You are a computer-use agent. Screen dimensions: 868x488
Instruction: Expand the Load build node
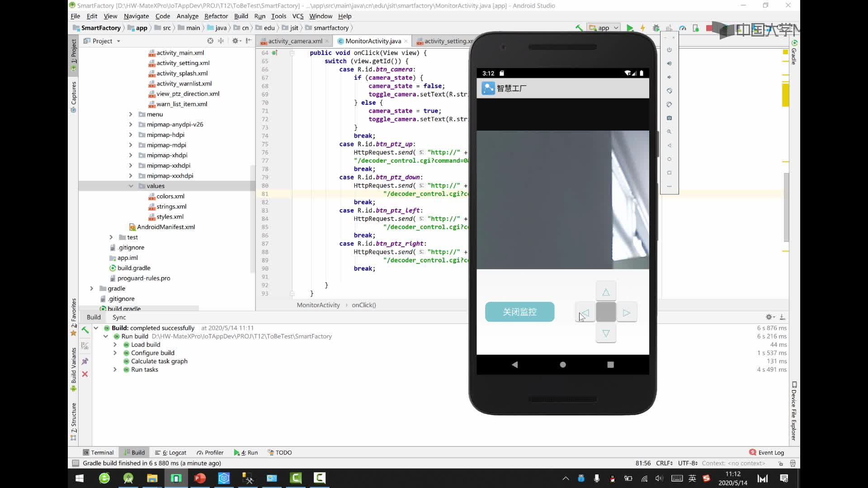click(115, 345)
